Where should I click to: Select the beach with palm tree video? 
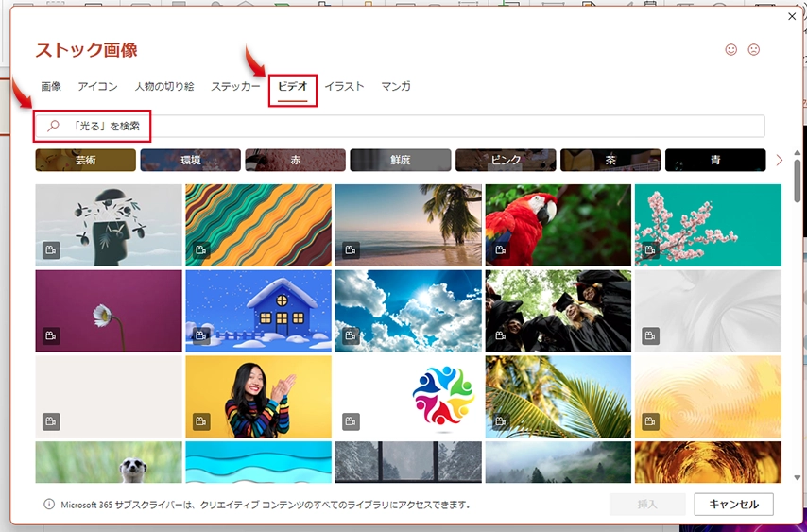tap(408, 225)
